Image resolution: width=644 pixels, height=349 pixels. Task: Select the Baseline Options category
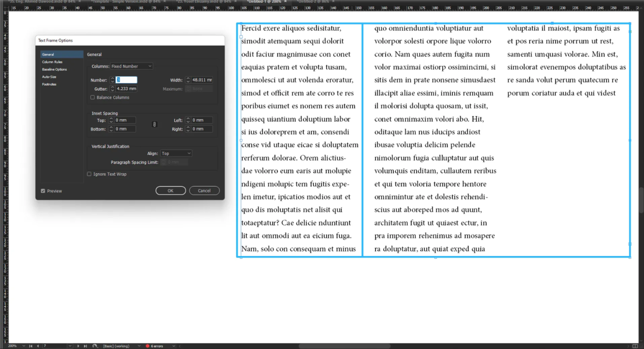coord(54,69)
